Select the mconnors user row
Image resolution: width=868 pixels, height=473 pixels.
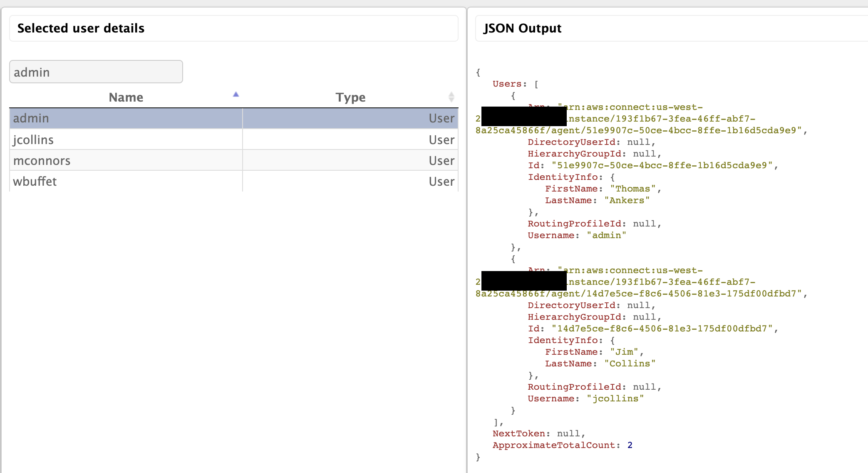tap(42, 161)
